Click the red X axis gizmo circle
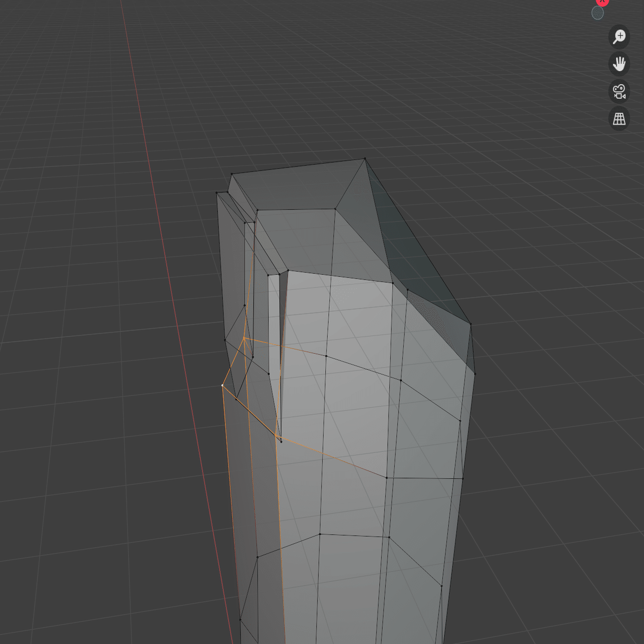Viewport: 644px width, 644px height. tap(602, 2)
